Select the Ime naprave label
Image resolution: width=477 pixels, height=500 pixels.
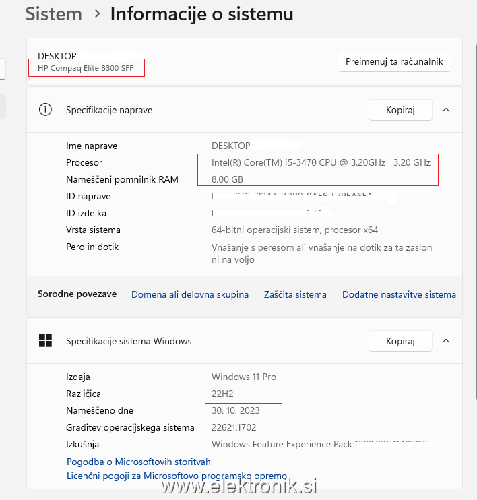(x=92, y=146)
